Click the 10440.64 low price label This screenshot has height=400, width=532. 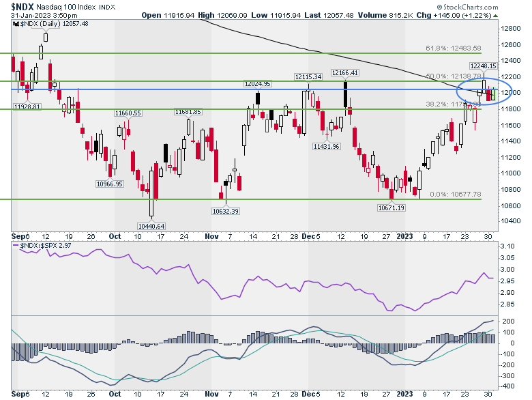(x=151, y=226)
